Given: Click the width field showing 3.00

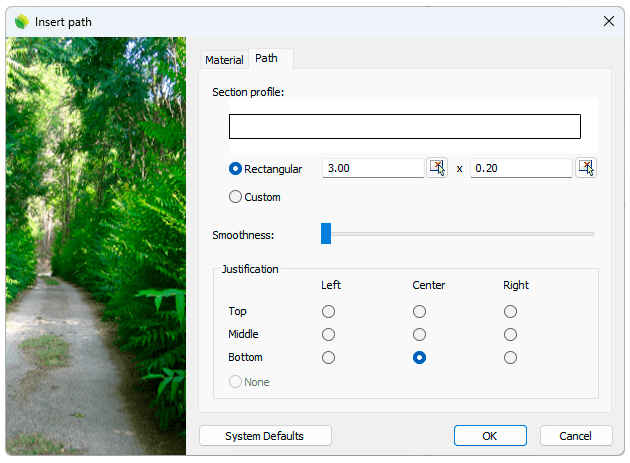Looking at the screenshot, I should (x=373, y=168).
